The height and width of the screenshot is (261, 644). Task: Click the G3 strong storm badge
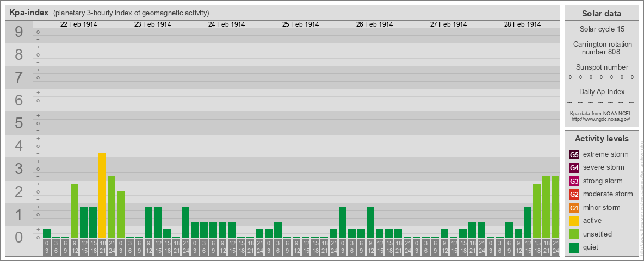pos(574,181)
